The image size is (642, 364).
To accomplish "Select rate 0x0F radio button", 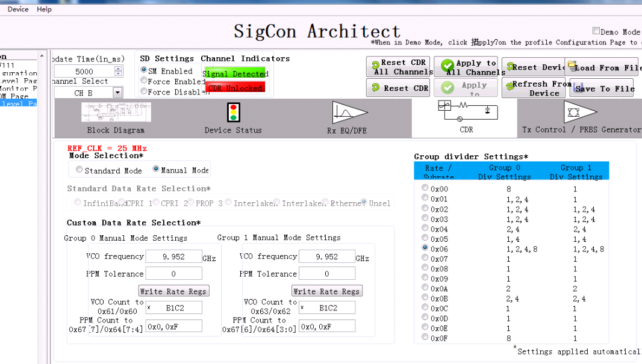I will tap(425, 337).
